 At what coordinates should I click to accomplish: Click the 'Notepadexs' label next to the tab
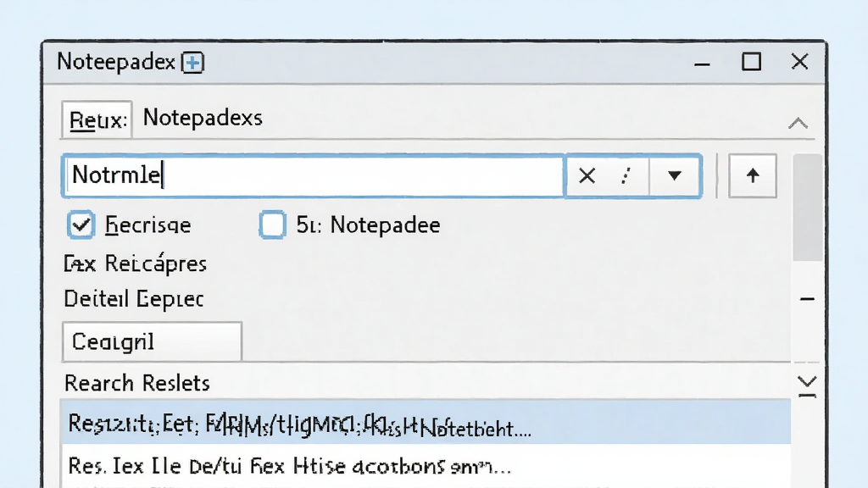(x=203, y=118)
